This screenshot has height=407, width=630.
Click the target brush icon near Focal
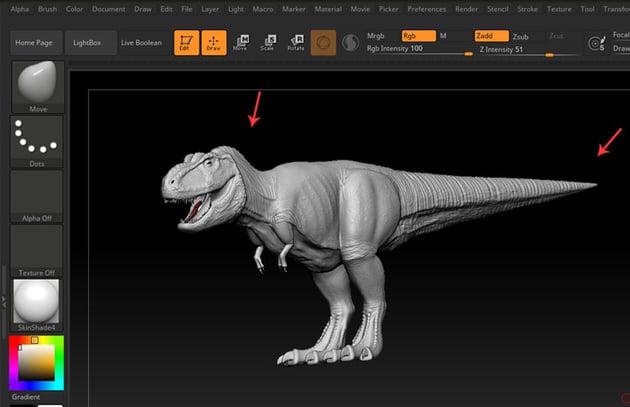[x=596, y=43]
